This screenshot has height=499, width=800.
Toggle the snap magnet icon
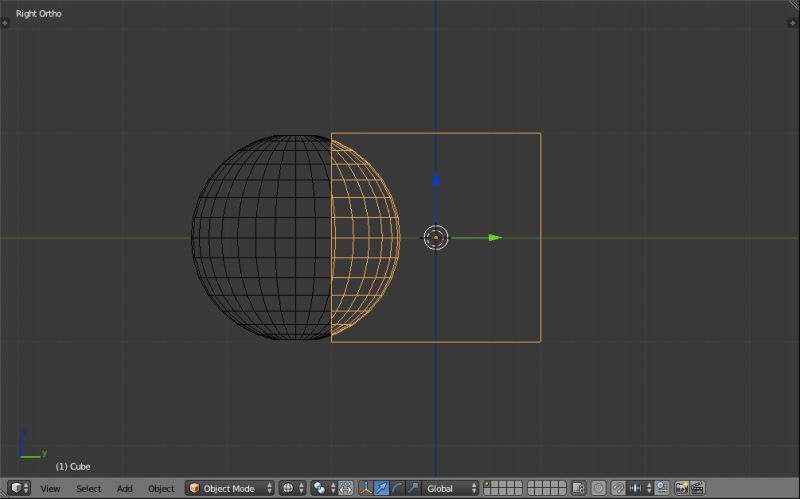(618, 488)
